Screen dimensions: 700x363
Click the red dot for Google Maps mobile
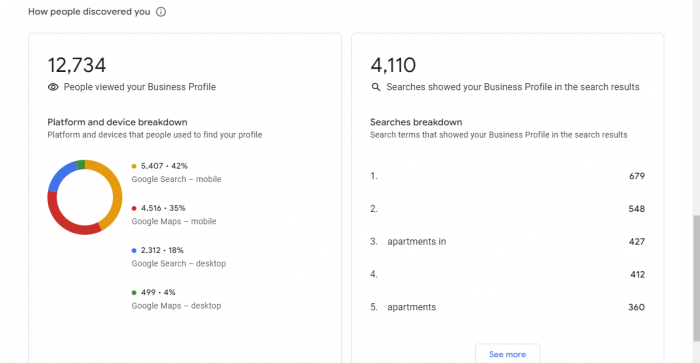[x=134, y=208]
